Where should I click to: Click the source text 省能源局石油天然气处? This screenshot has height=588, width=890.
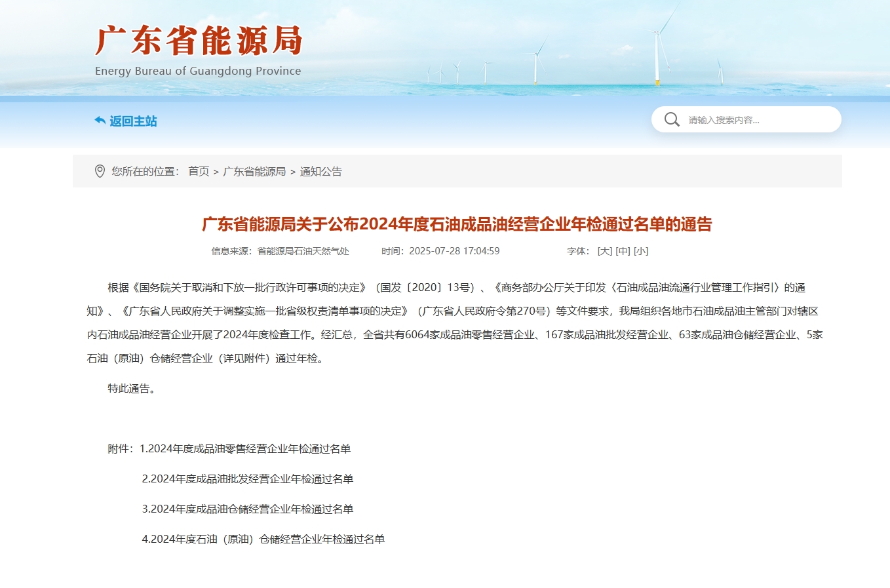303,251
